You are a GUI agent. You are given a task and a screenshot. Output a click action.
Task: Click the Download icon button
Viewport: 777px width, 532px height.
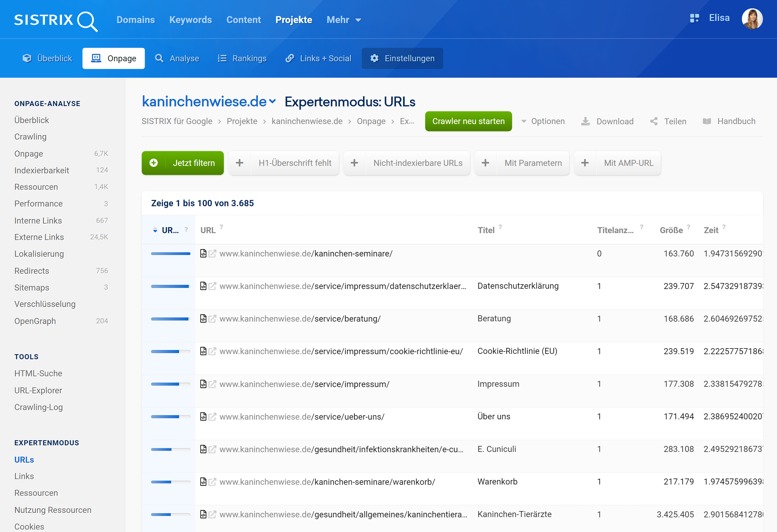[x=585, y=121]
